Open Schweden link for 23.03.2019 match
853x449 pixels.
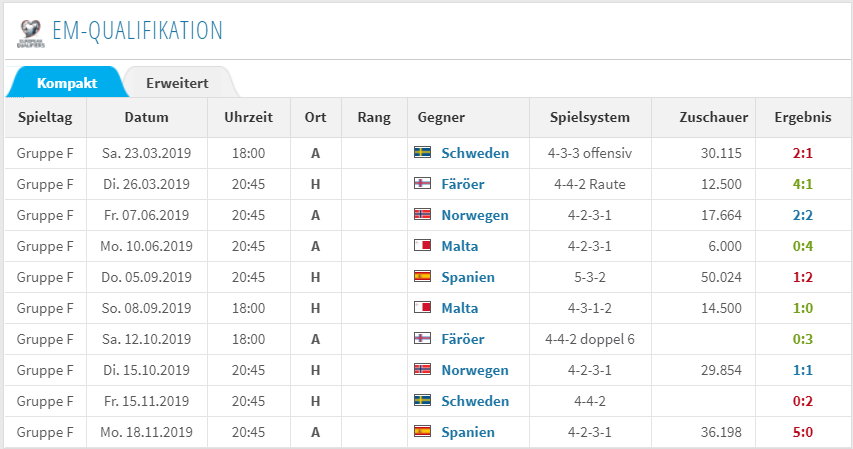[x=475, y=153]
